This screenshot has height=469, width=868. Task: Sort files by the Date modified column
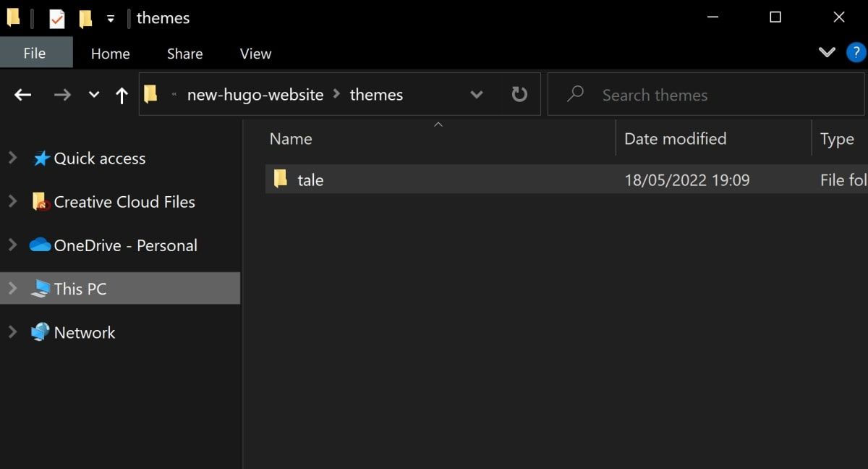675,138
